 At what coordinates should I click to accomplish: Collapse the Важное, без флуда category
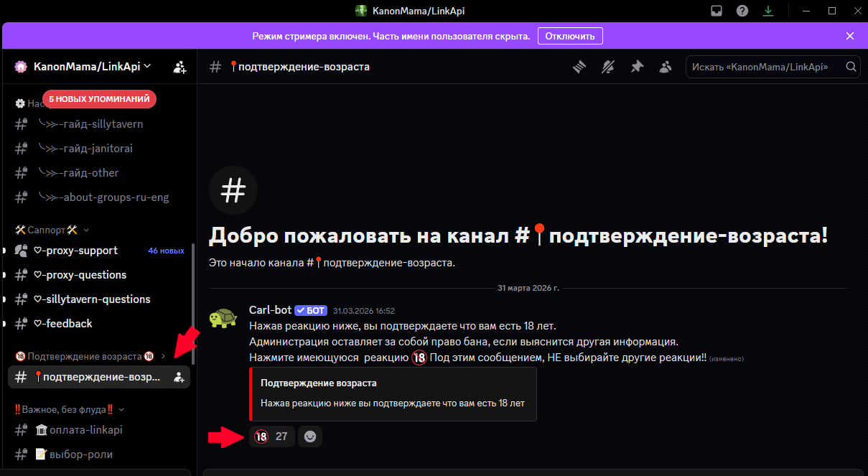pos(69,409)
